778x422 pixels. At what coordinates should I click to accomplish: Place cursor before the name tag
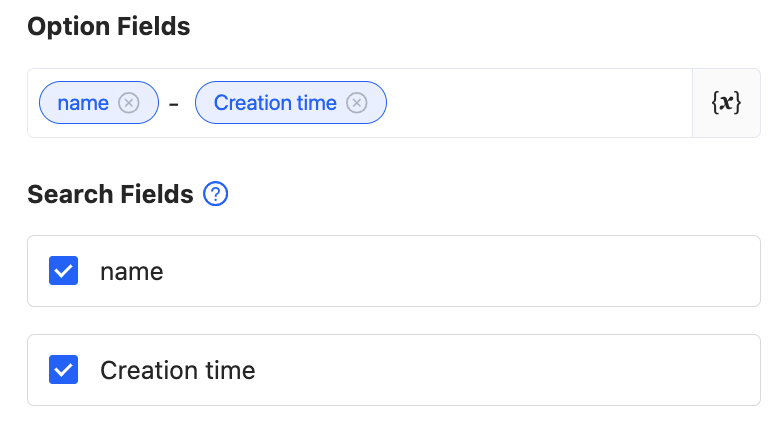click(x=34, y=103)
